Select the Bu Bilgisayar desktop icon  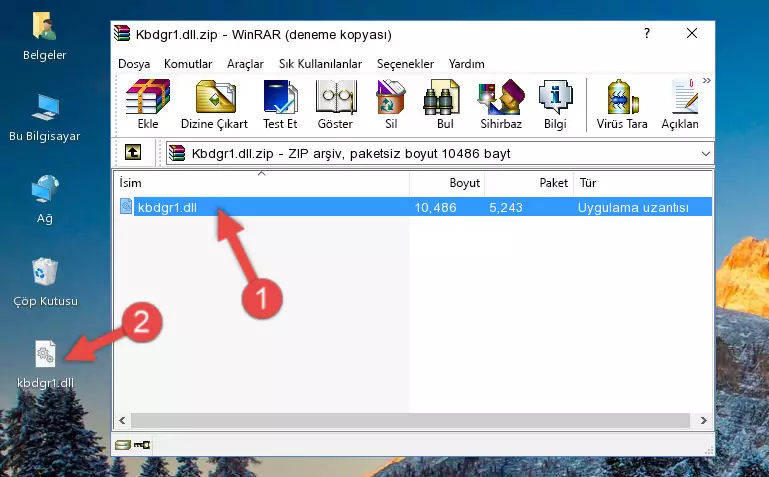pos(45,118)
